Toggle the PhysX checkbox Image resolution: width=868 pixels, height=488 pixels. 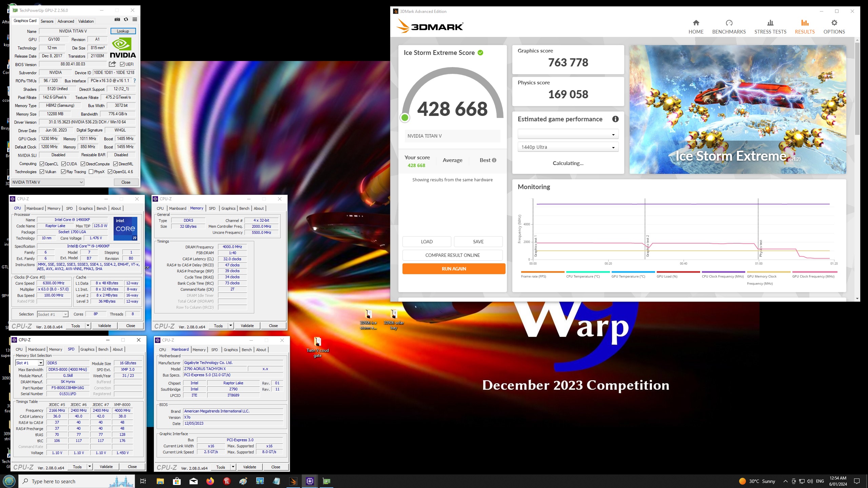(x=91, y=172)
